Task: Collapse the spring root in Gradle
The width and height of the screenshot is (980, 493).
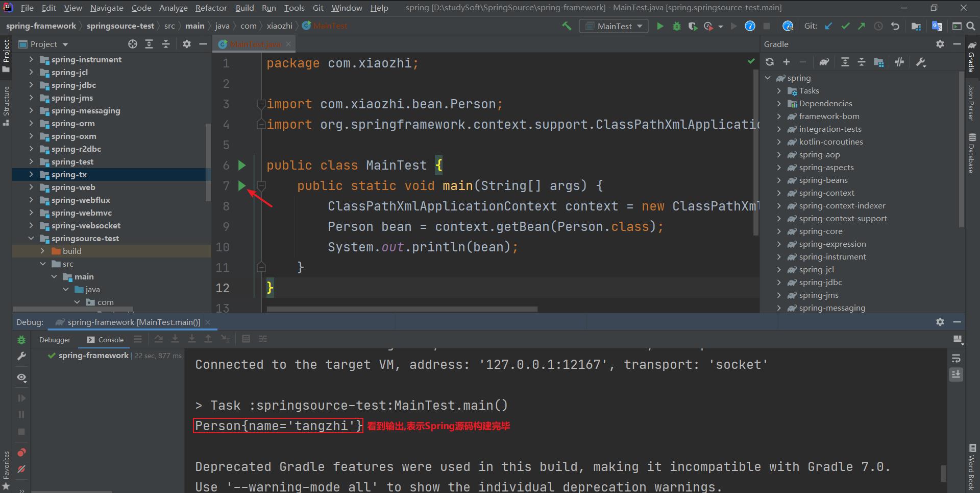Action: pyautogui.click(x=768, y=78)
